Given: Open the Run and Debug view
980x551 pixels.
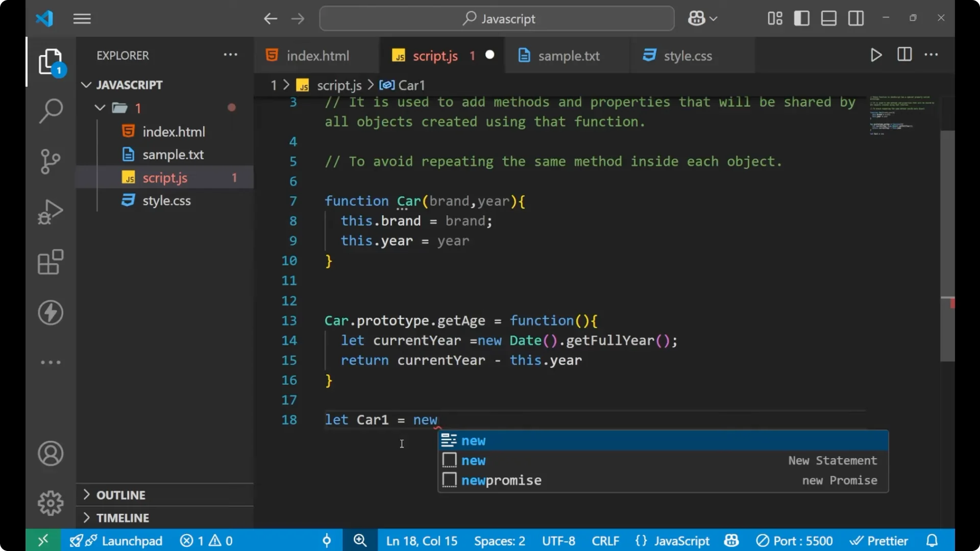Looking at the screenshot, I should (x=50, y=211).
